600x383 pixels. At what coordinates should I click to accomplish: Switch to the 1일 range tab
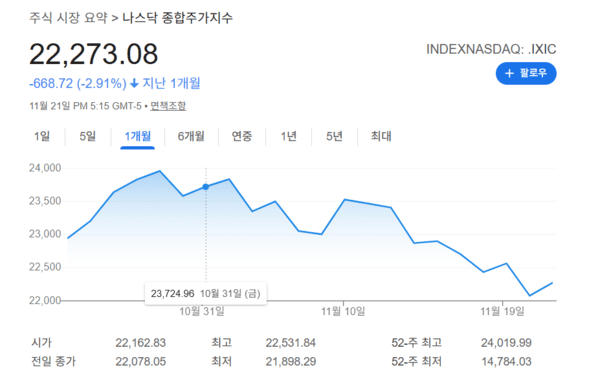pos(42,136)
